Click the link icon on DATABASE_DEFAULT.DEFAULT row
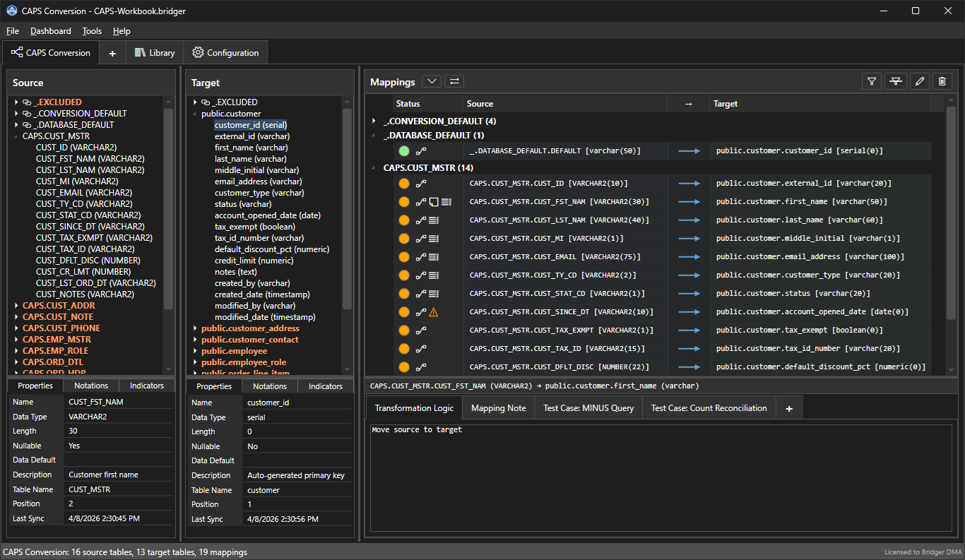965x560 pixels. (421, 150)
